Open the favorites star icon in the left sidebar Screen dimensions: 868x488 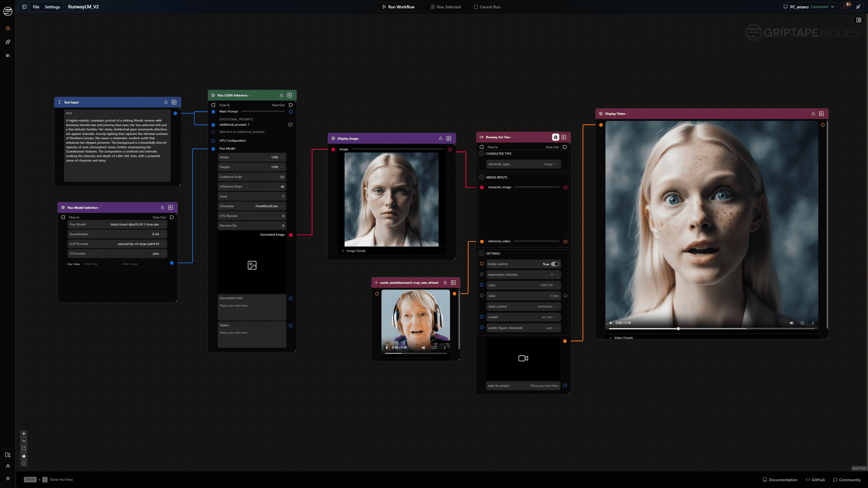(x=7, y=28)
